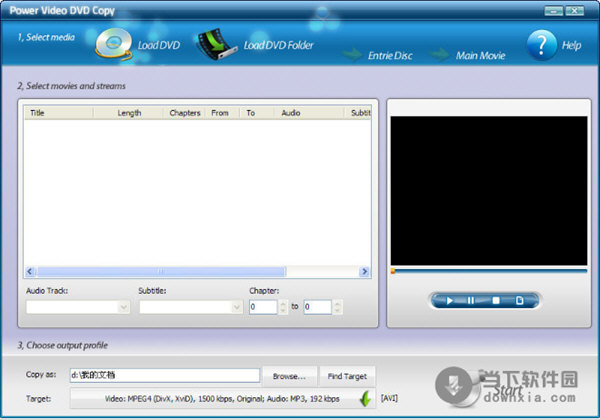600x420 pixels.
Task: Click the Chapter end number field
Action: pos(318,307)
